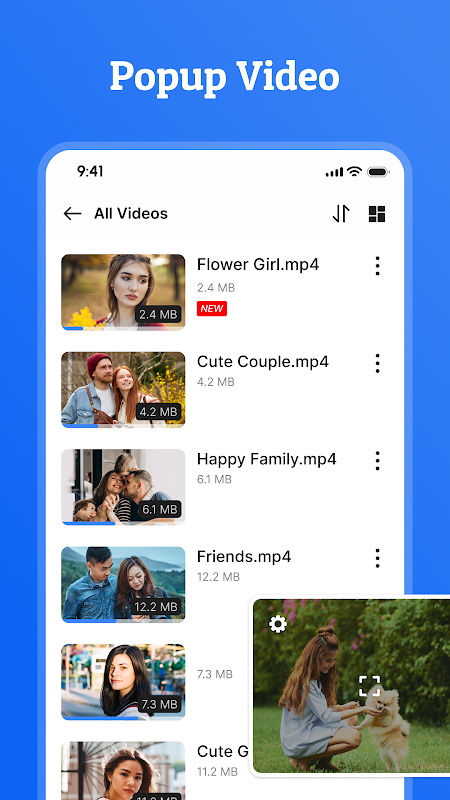450x800 pixels.
Task: Tap the 11.2 MB file size text
Action: tap(217, 772)
